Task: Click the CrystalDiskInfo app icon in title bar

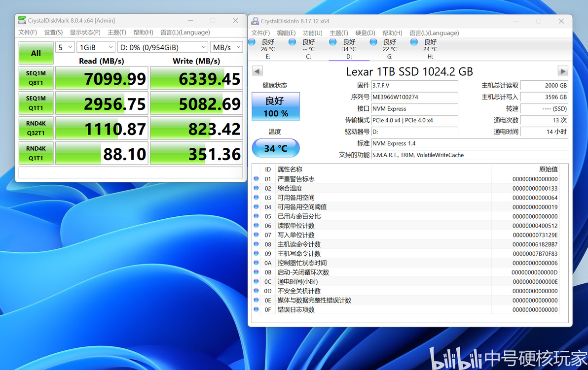Action: pos(256,21)
